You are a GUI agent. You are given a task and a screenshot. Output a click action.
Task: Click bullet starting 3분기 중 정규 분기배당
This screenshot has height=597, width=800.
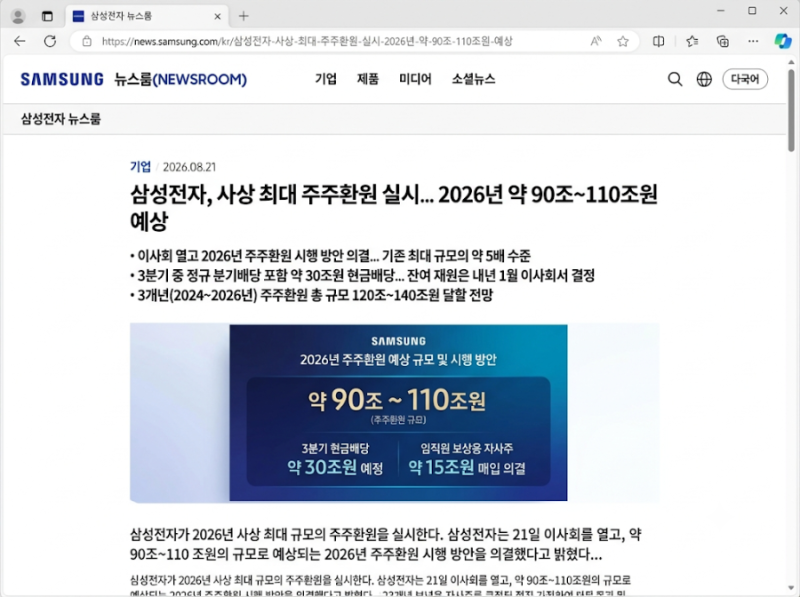pyautogui.click(x=362, y=275)
